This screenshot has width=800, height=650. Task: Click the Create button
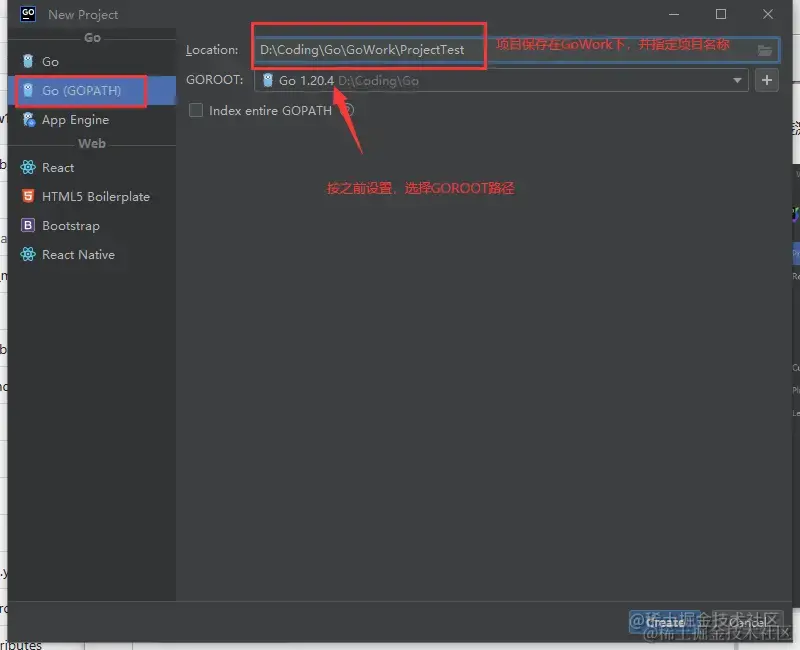pos(664,622)
